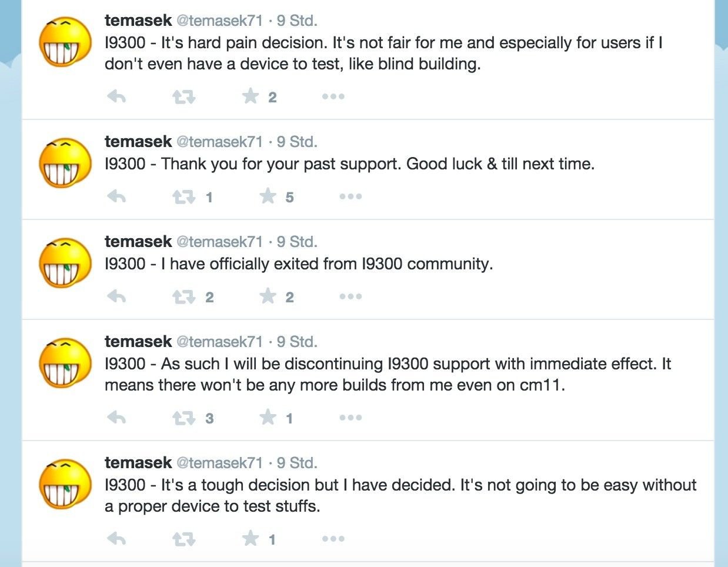Retweet 'Thank you for your past support' tweet
The image size is (728, 567).
184,196
